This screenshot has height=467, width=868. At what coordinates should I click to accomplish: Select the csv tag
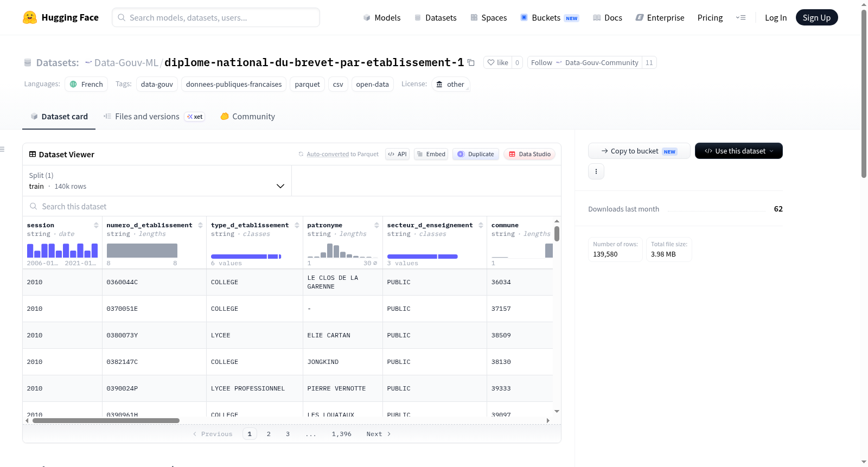[338, 84]
